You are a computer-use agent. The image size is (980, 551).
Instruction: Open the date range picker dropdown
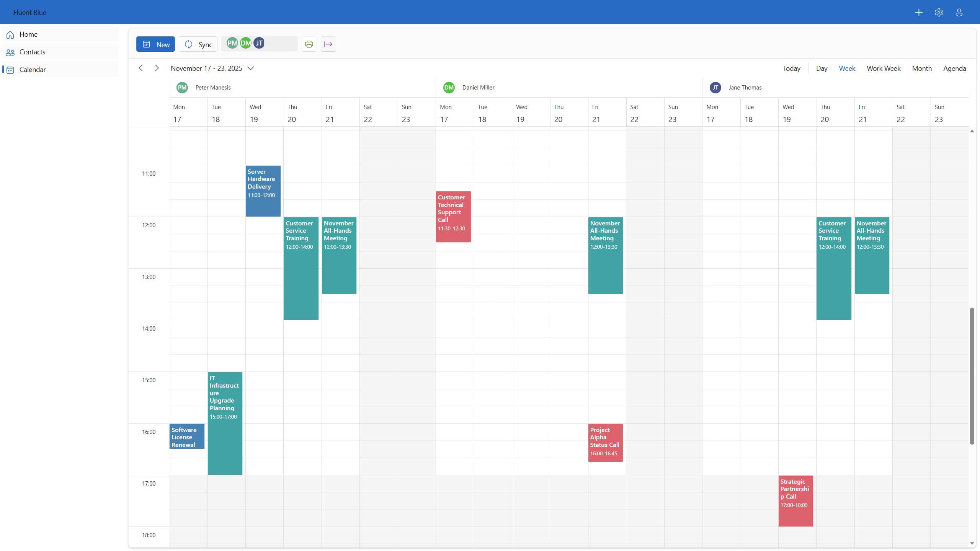pos(251,68)
